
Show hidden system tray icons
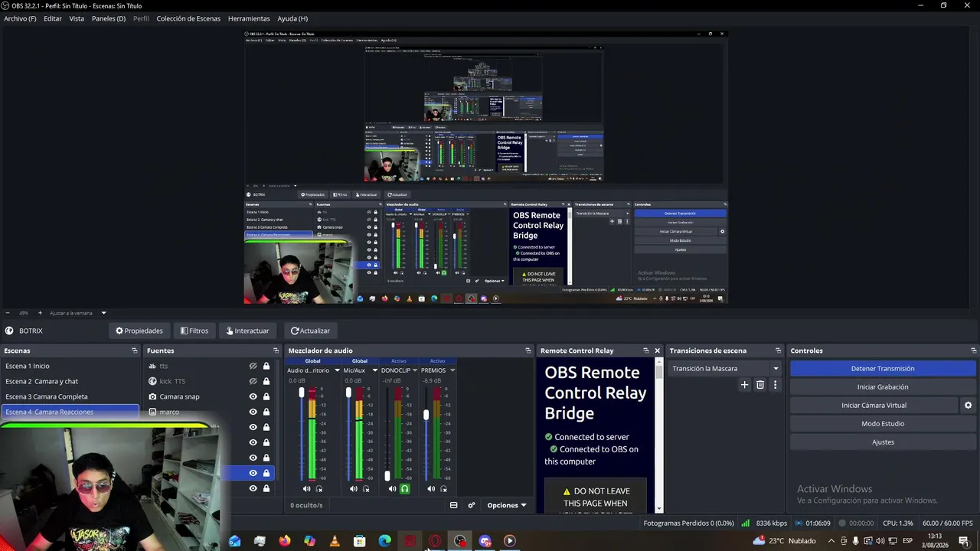tap(831, 541)
